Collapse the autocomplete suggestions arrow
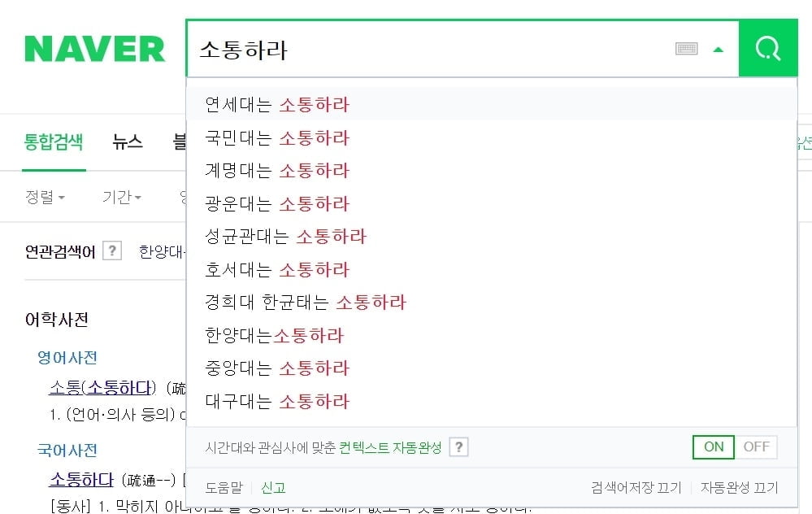The image size is (812, 514). pos(719,50)
